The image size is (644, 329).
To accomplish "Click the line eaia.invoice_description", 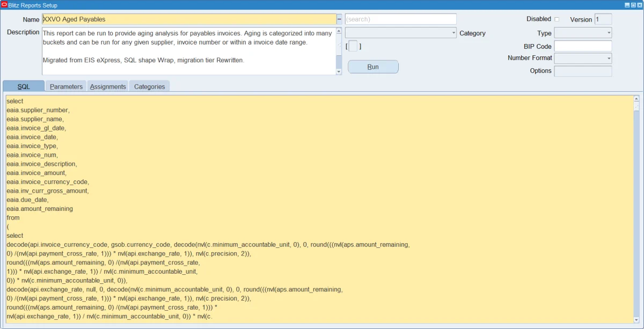I will click(x=41, y=164).
